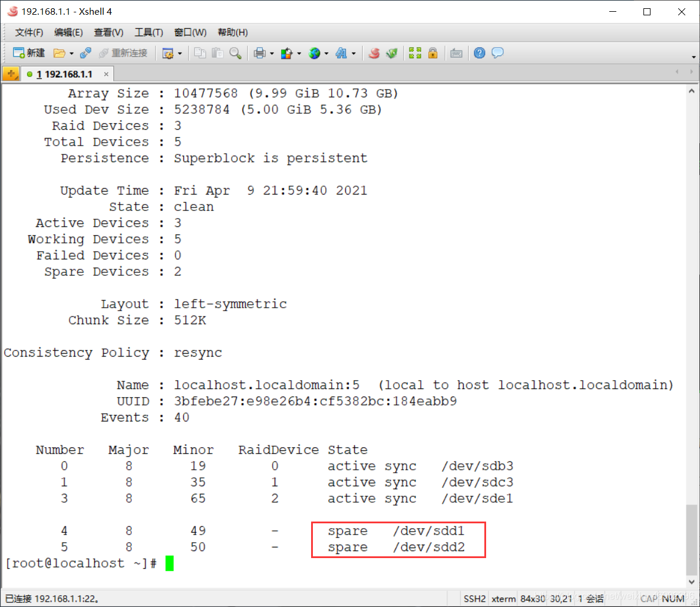This screenshot has width=700, height=607.
Task: Click the terminal scrollbar down arrow
Action: (692, 582)
